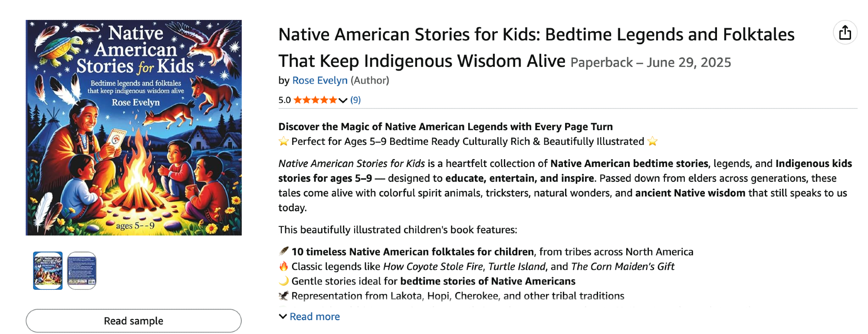Click the feather emoji beside 10 timeless folktales
Image resolution: width=868 pixels, height=334 pixels.
point(284,252)
